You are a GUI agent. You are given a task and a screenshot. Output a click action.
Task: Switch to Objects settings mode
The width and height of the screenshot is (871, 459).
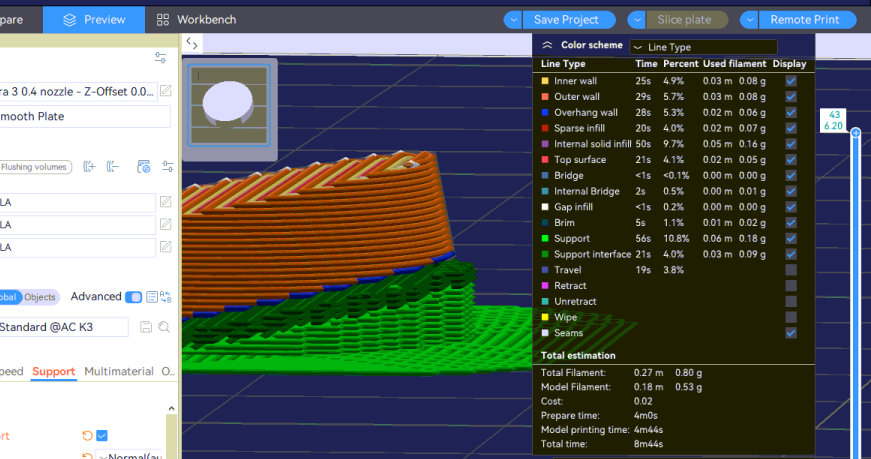40,297
